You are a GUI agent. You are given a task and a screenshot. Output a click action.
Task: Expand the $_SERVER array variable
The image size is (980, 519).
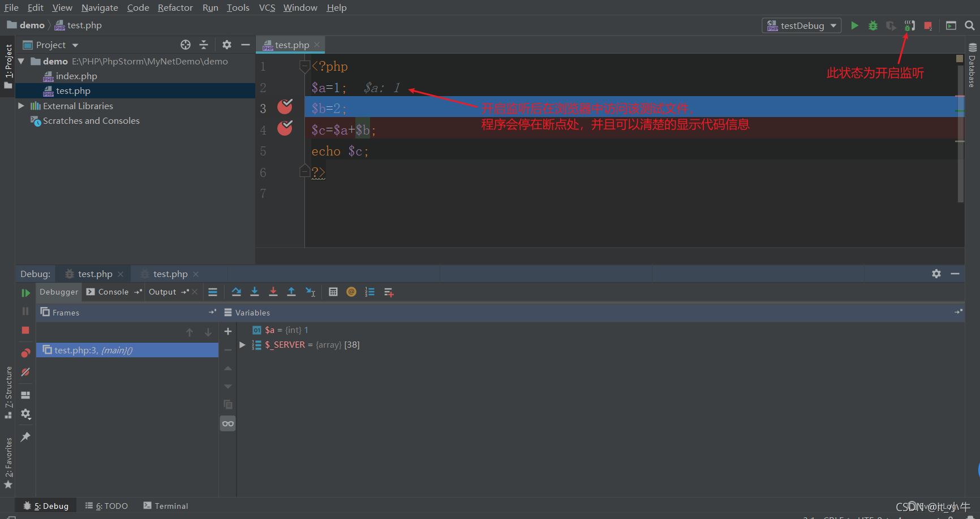pos(242,345)
